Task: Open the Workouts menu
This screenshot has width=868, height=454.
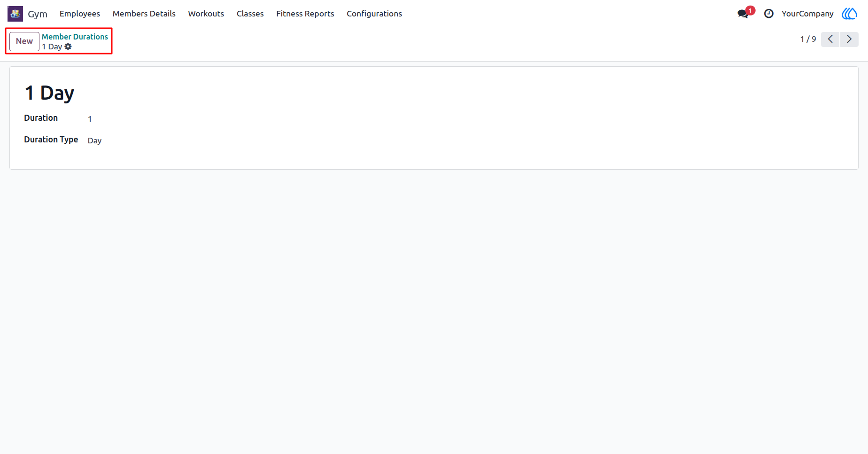Action: 206,14
